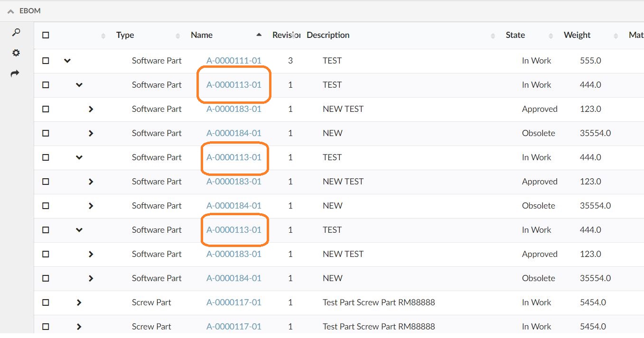Viewport: 644px width, 338px height.
Task: Click the sort arrows beside the Type column
Action: (x=178, y=36)
